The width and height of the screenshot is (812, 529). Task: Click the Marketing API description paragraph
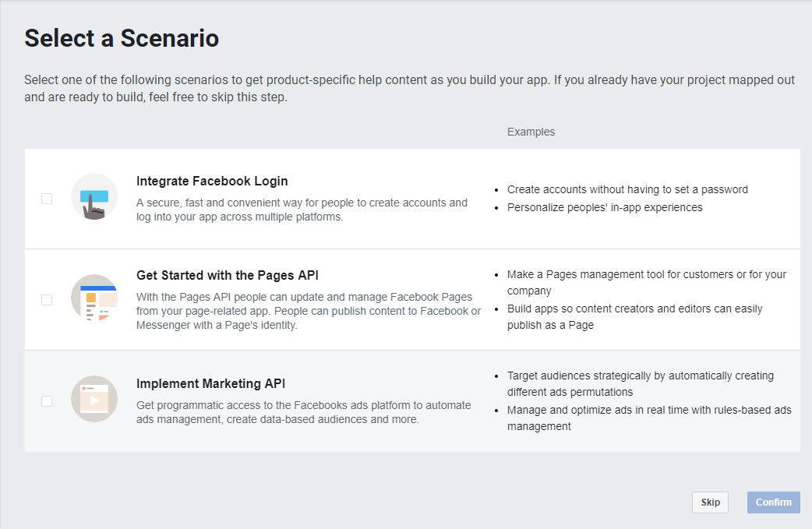[304, 412]
